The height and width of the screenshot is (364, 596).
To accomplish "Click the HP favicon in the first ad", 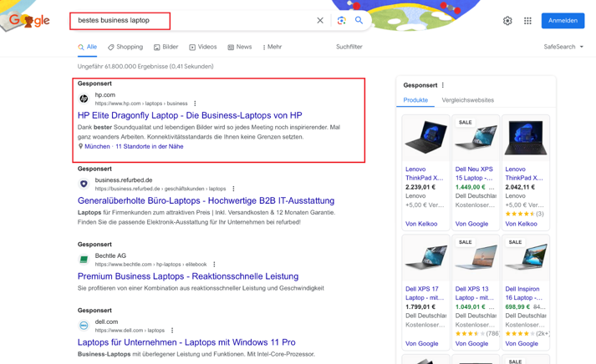I will pos(84,99).
